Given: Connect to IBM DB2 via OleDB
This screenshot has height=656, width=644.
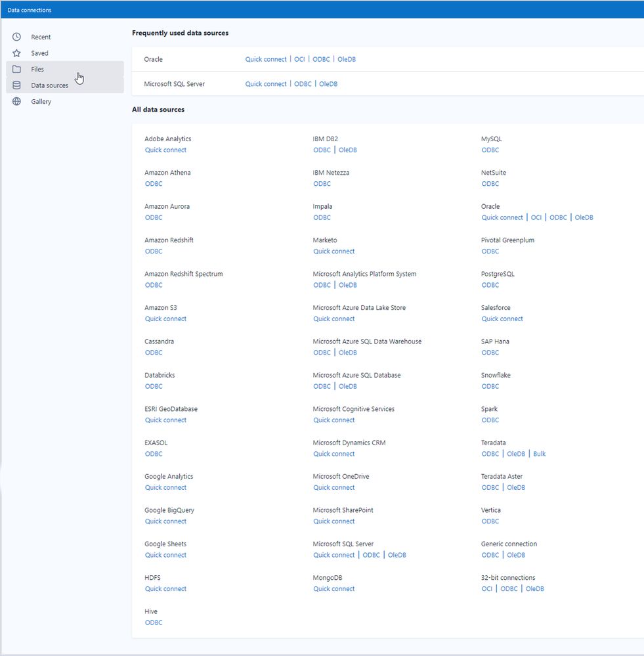Looking at the screenshot, I should (347, 150).
